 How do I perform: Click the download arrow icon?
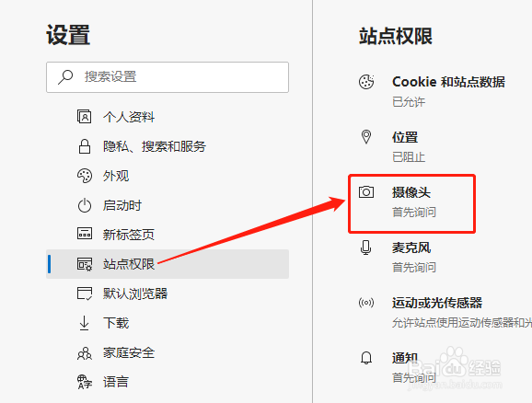pyautogui.click(x=84, y=323)
